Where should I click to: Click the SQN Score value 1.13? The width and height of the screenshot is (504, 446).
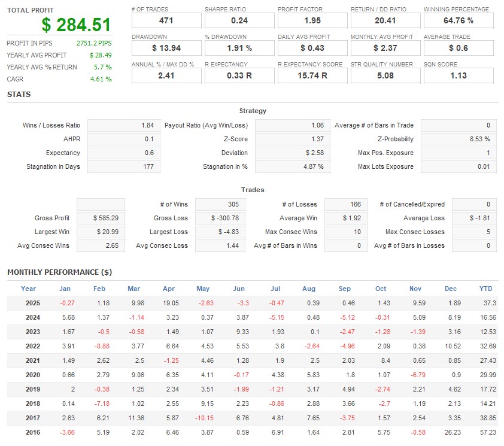[458, 76]
